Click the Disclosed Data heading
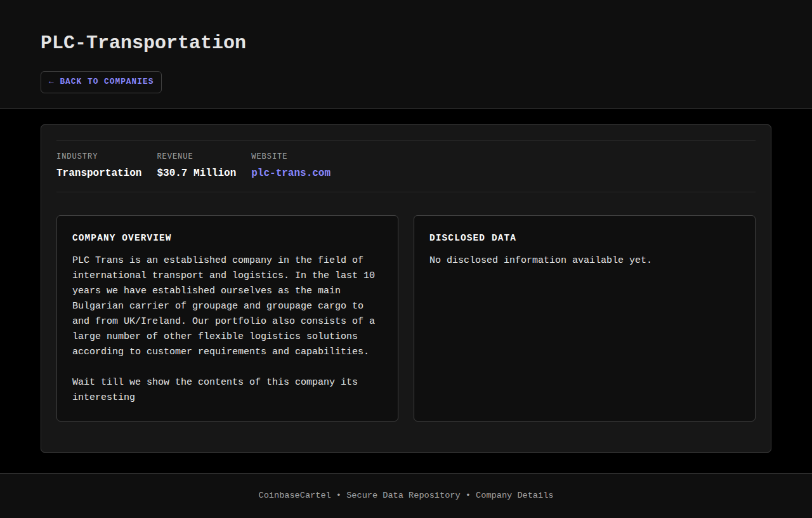Image resolution: width=812 pixels, height=518 pixels. (473, 238)
